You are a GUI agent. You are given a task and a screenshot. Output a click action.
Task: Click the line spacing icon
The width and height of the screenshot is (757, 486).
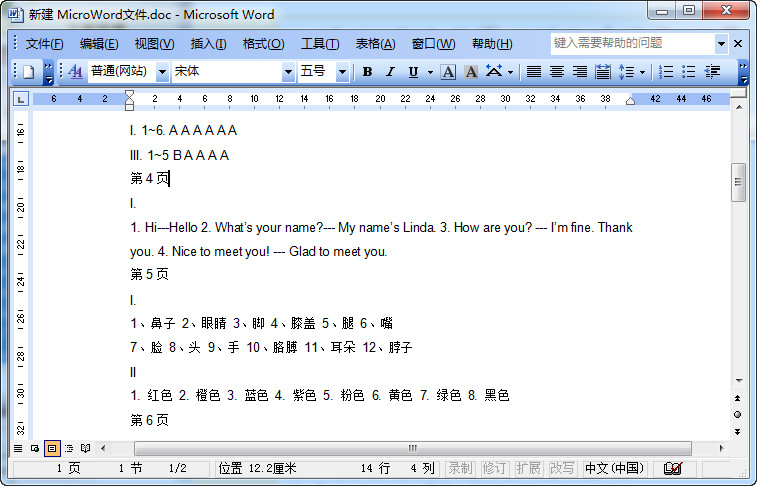point(626,72)
